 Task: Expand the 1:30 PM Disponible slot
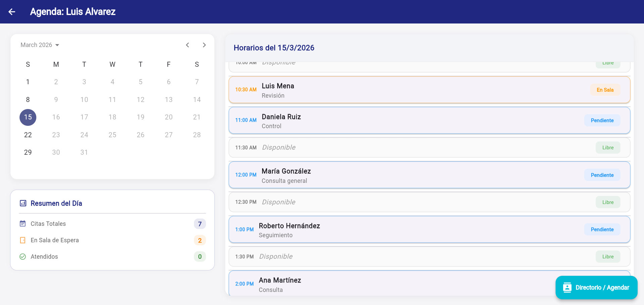pyautogui.click(x=429, y=256)
